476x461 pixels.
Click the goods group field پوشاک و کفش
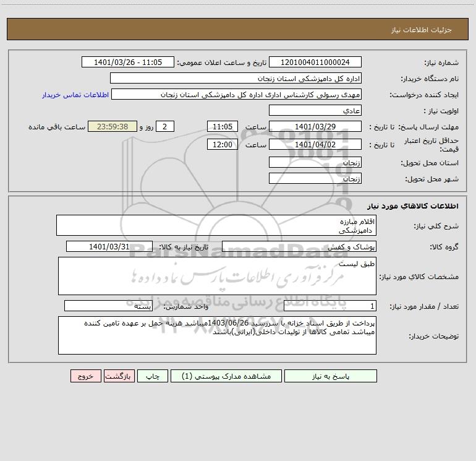(299, 246)
